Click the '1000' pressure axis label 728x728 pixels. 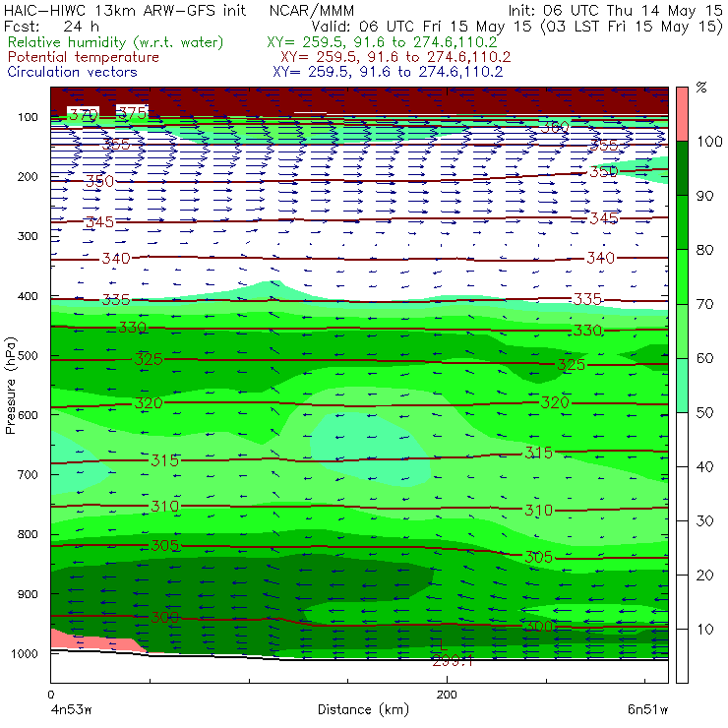click(x=25, y=653)
